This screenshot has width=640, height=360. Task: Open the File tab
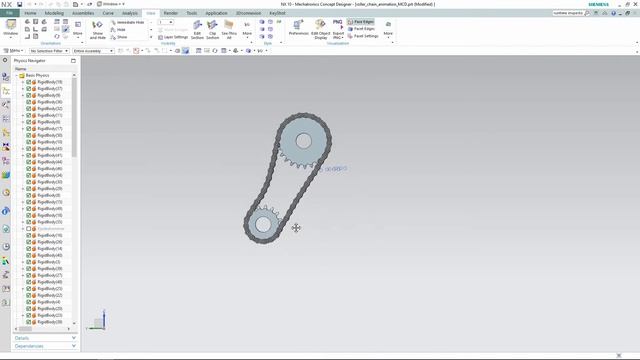pos(9,13)
